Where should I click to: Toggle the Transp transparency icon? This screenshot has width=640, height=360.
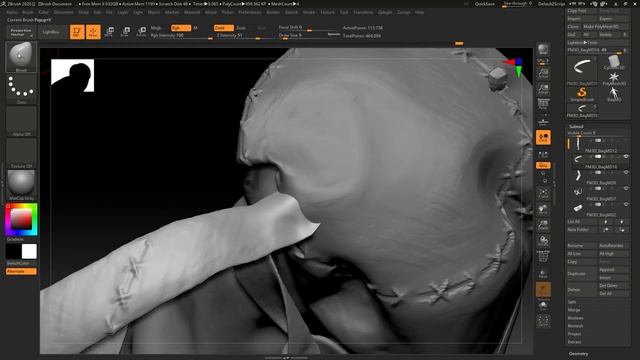[x=543, y=273]
